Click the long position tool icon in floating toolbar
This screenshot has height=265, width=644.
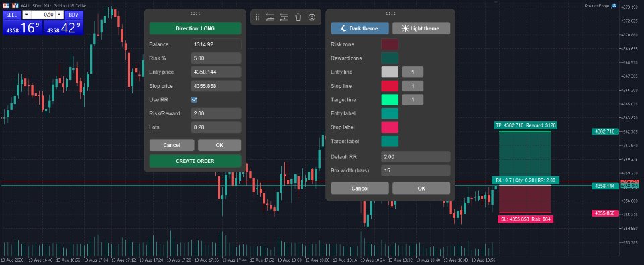(270, 17)
